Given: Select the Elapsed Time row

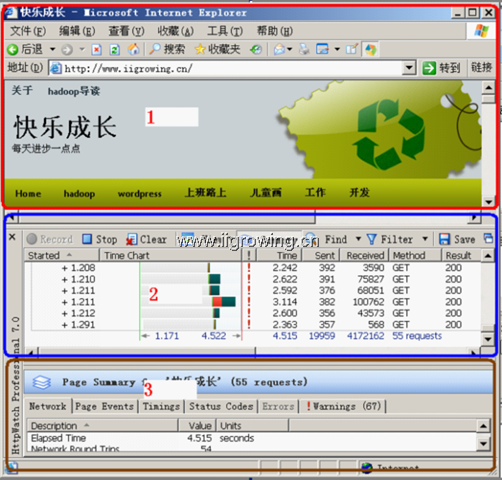Looking at the screenshot, I should [x=252, y=438].
